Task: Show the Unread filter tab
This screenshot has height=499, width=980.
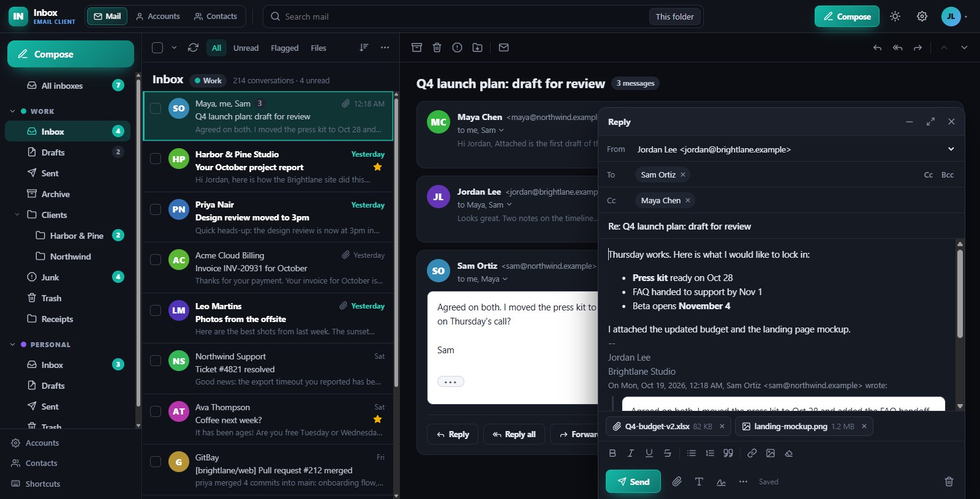Action: tap(246, 48)
